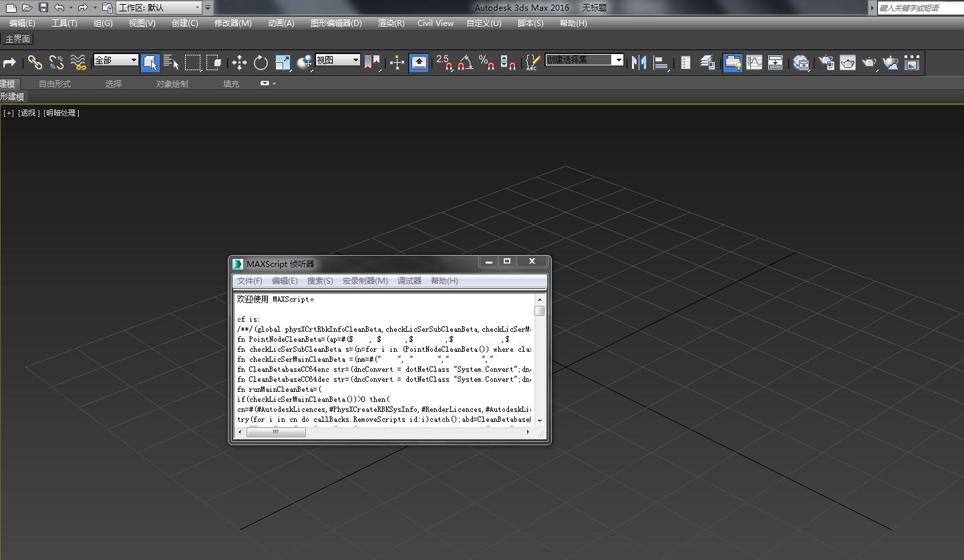Open Autodesk A360 gallery icon
Viewport: 964px width, 560px height.
tap(912, 63)
